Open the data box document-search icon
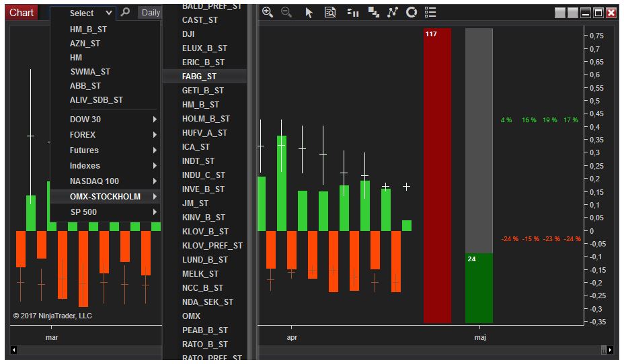This screenshot has height=364, width=624. (x=330, y=12)
